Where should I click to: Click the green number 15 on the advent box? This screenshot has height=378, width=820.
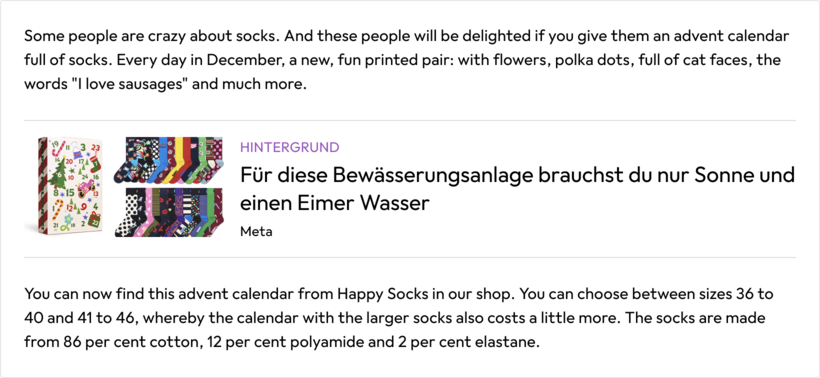coord(70,193)
